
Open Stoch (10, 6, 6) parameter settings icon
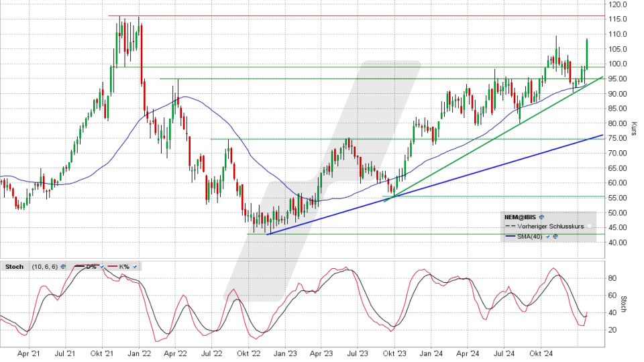tap(63, 267)
